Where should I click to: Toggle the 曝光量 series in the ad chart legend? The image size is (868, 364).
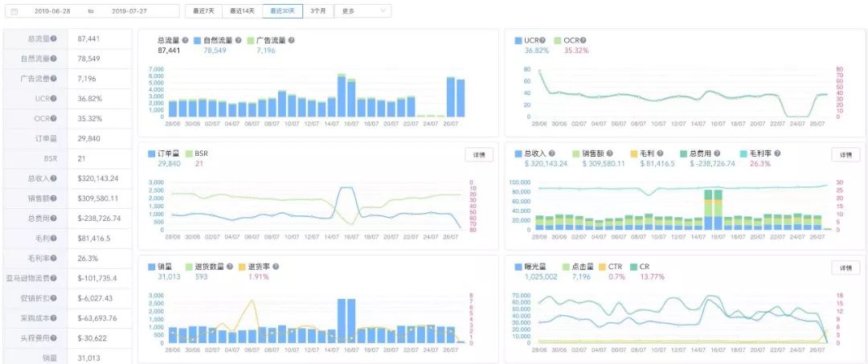(531, 266)
